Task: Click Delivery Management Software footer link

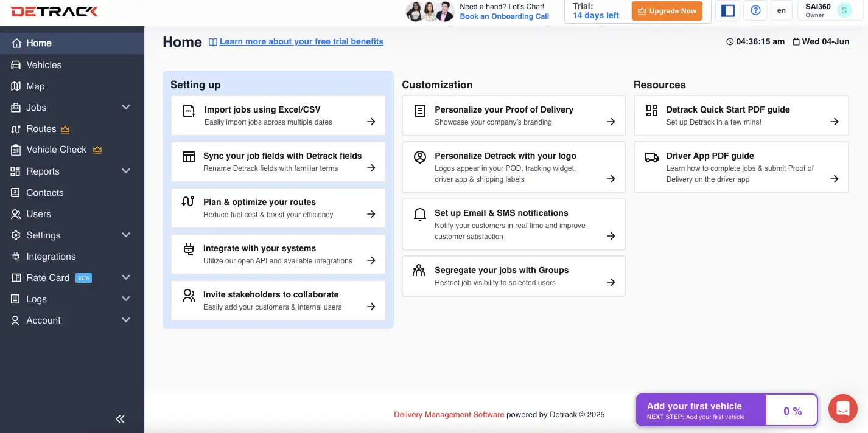Action: tap(449, 415)
